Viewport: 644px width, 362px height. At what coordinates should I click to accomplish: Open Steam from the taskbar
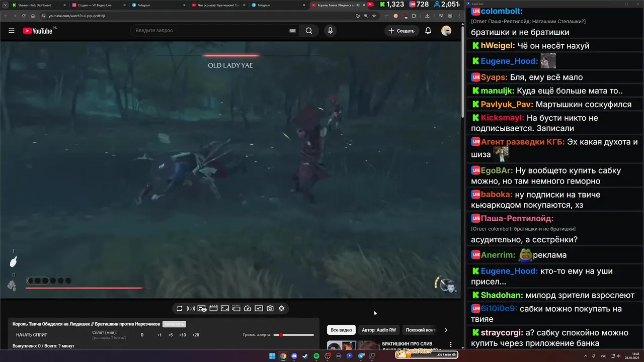(x=305, y=356)
